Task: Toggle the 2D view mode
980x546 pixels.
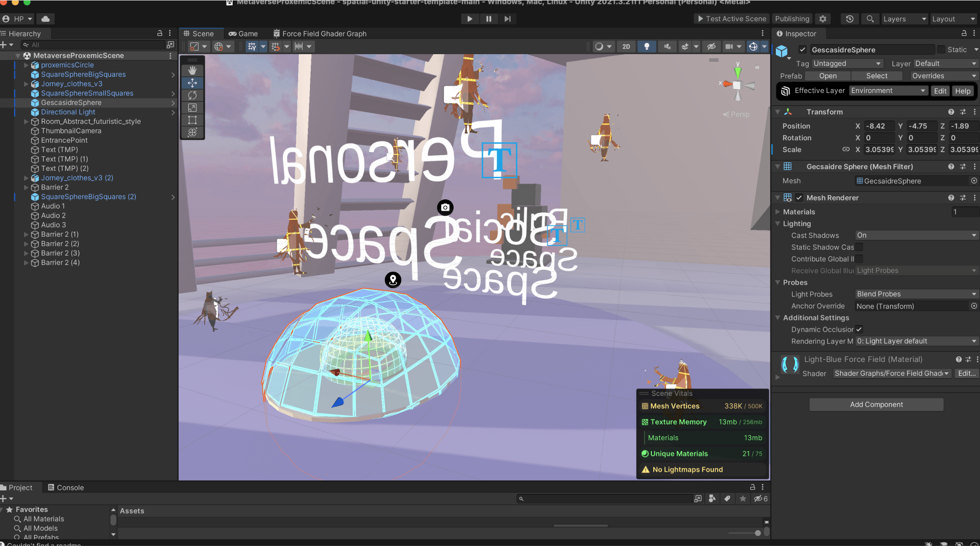Action: tap(626, 46)
